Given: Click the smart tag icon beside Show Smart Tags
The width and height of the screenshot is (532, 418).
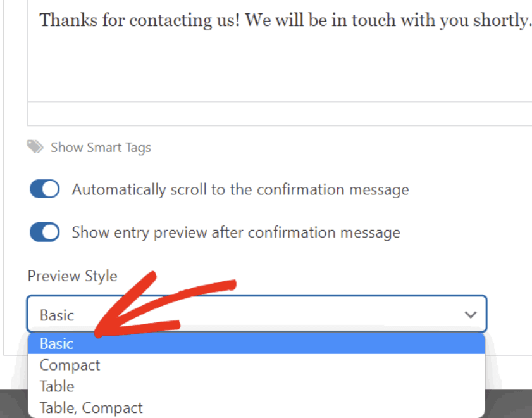Looking at the screenshot, I should (x=36, y=147).
